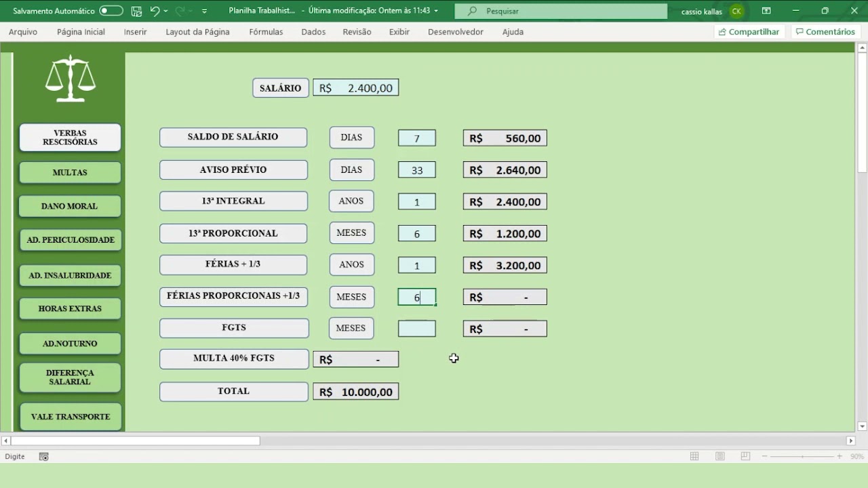This screenshot has height=488, width=868.
Task: Open the Undo history dropdown arrow
Action: pos(165,12)
